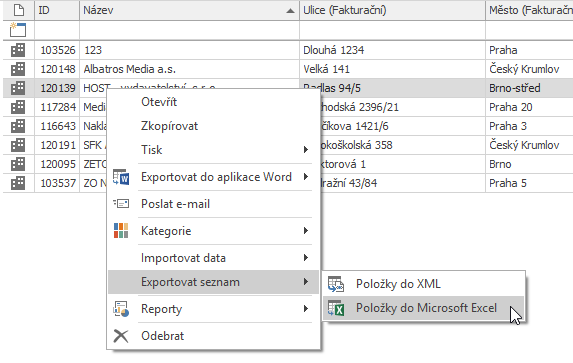
Task: Click the ID filter field in new row
Action: [x=57, y=30]
